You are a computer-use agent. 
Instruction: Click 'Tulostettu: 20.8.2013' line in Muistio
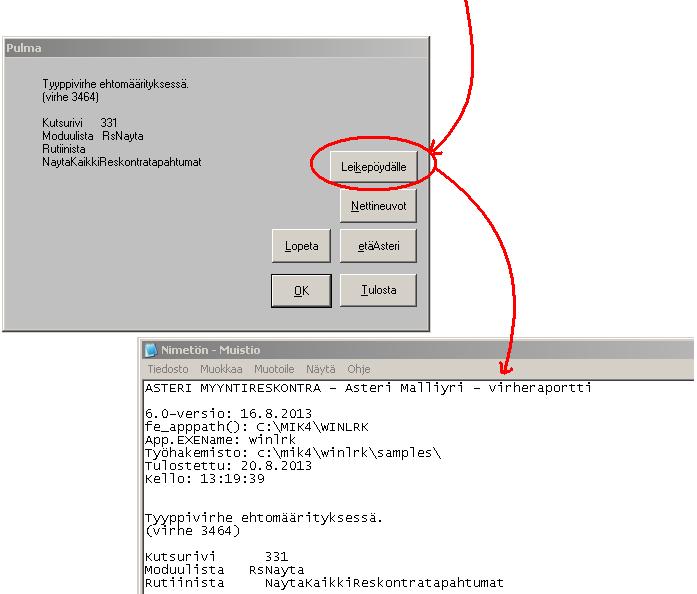point(228,466)
